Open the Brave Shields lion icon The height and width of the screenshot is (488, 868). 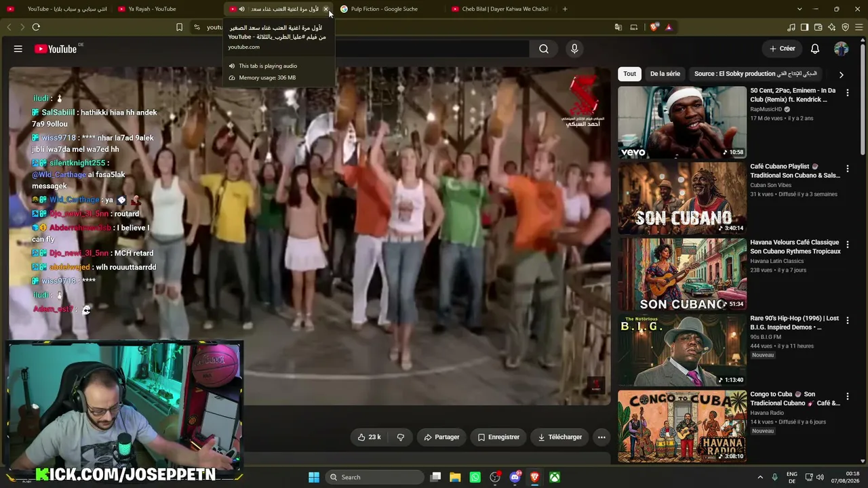[654, 27]
